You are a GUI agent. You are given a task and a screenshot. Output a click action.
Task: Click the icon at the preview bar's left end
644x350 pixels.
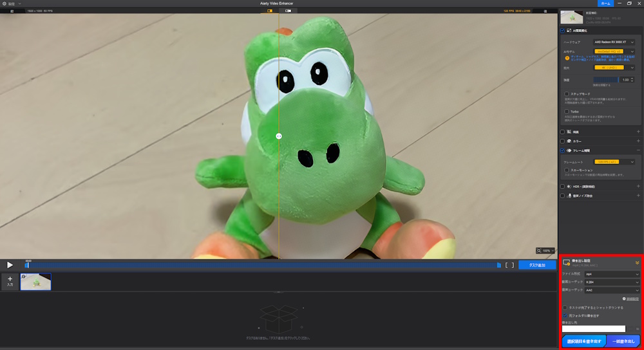[x=12, y=11]
